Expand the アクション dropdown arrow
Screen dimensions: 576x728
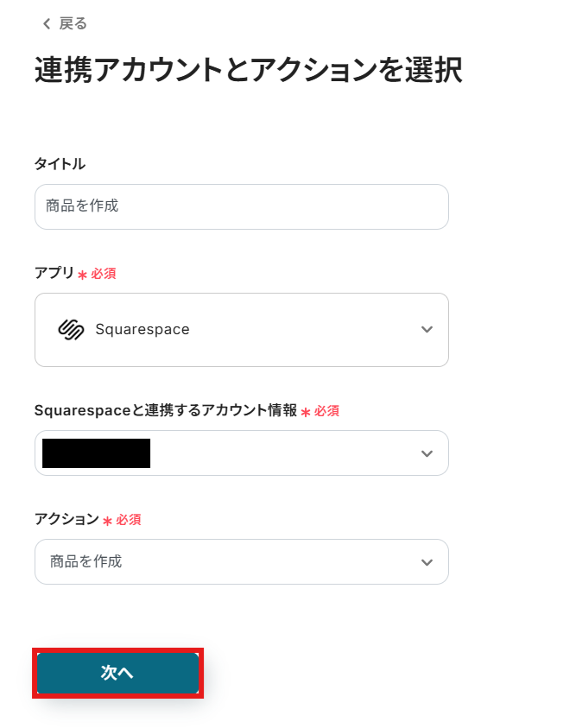click(426, 562)
